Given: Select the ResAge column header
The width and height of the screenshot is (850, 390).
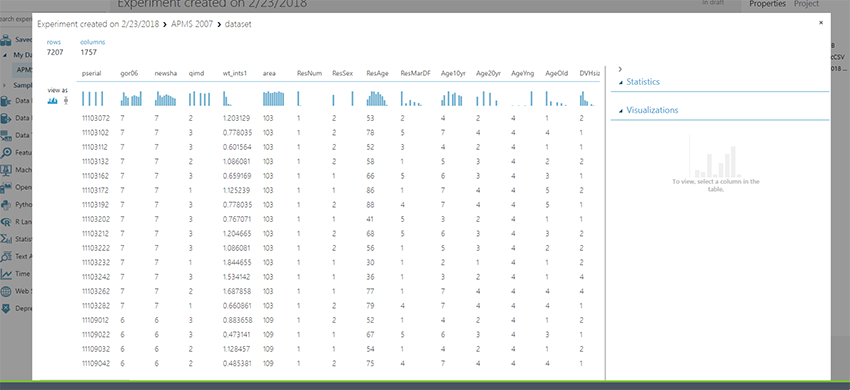Looking at the screenshot, I should pos(376,73).
